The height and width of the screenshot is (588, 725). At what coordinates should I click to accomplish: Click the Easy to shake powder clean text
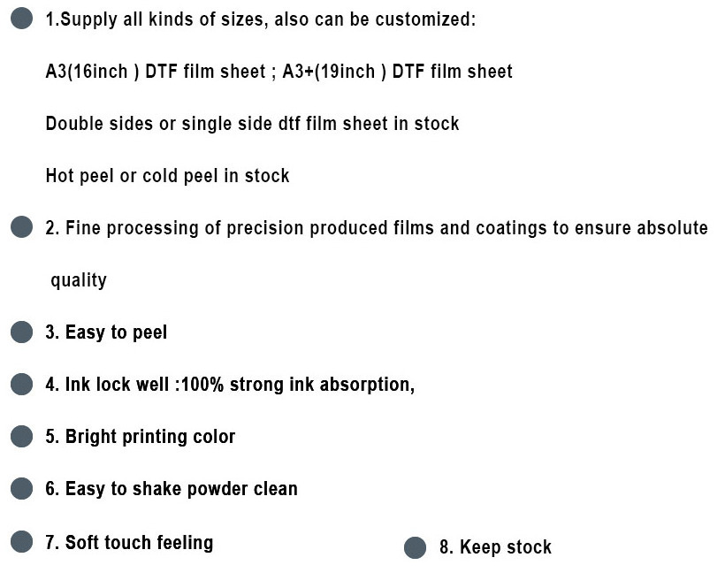(172, 489)
